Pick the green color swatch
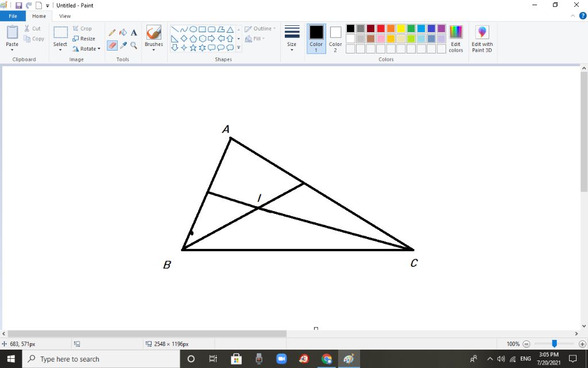The image size is (588, 368). (411, 29)
